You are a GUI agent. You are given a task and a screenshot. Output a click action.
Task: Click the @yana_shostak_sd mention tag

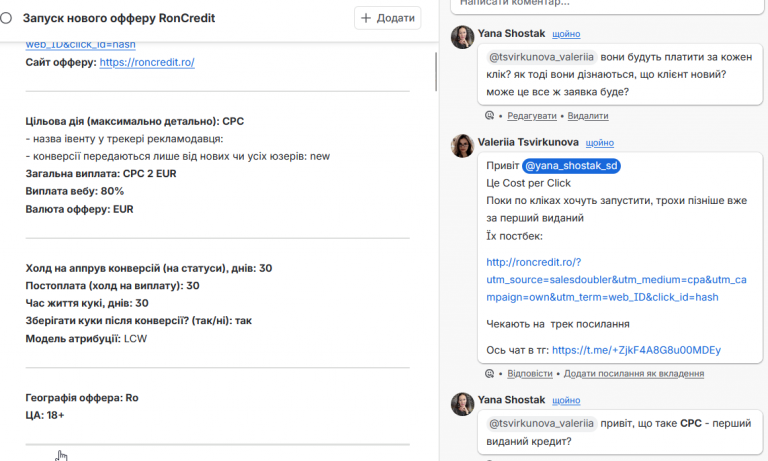571,166
